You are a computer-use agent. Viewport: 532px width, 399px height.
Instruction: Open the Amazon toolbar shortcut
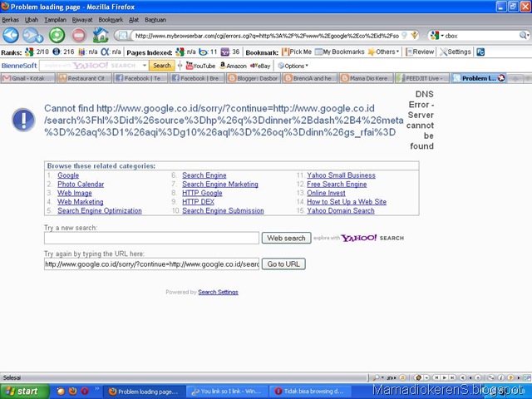pyautogui.click(x=233, y=66)
